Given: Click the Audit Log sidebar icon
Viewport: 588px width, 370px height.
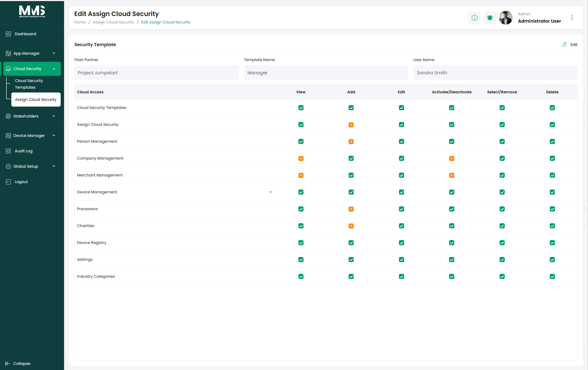Looking at the screenshot, I should pyautogui.click(x=8, y=151).
